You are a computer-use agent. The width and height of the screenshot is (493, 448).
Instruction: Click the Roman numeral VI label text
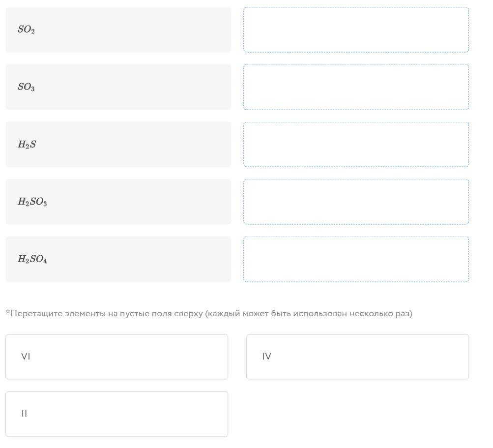pos(26,357)
